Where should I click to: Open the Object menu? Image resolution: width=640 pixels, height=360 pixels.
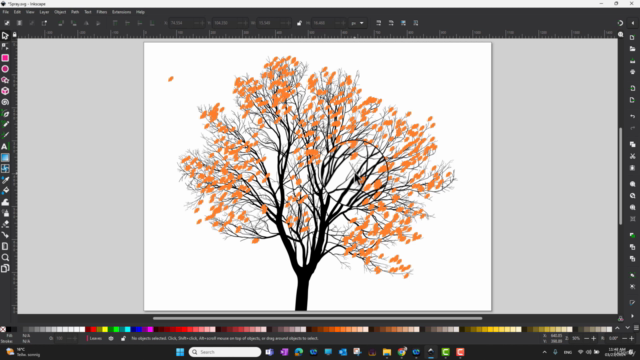[60, 12]
